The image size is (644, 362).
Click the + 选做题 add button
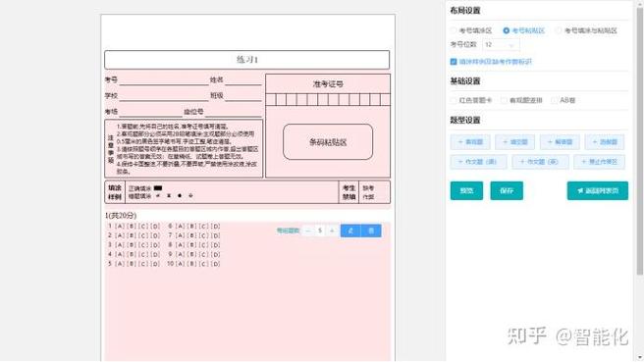(x=605, y=142)
